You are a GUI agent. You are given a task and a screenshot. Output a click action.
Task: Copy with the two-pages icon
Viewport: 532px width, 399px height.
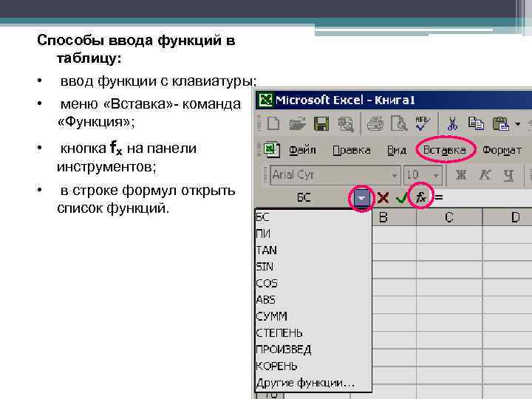476,123
